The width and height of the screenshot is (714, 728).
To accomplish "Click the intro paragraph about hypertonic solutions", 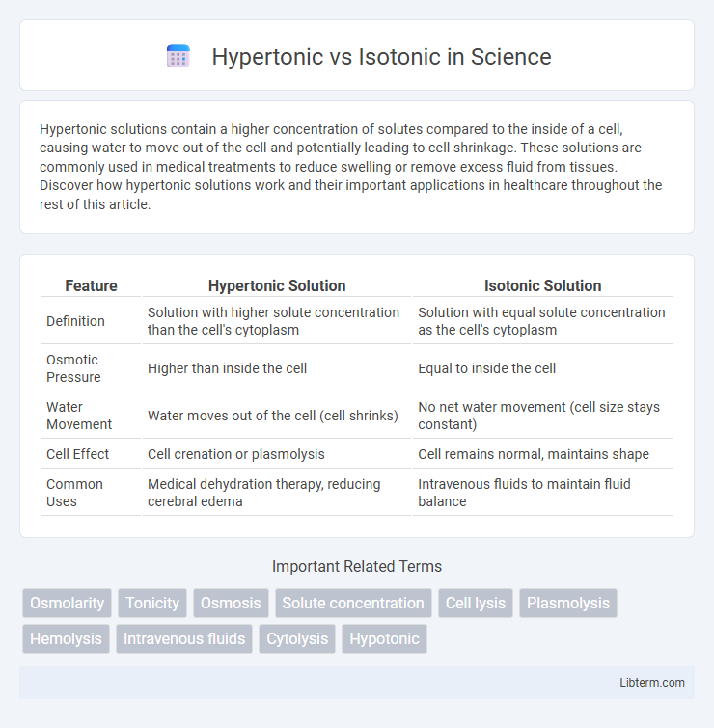I will point(351,167).
